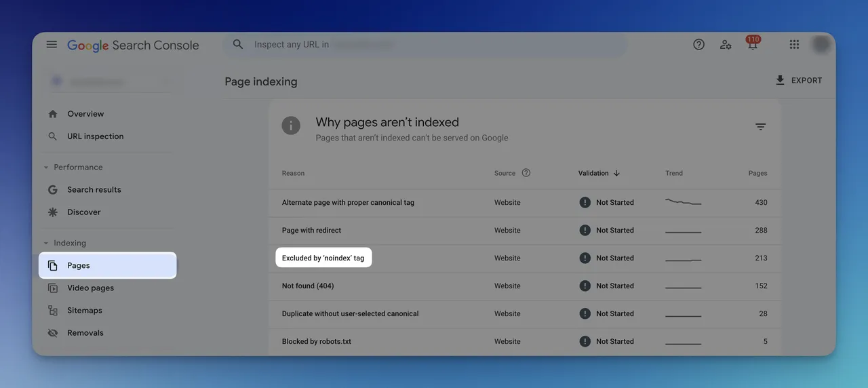The width and height of the screenshot is (868, 388).
Task: Click the Removals crossed-eye icon
Action: point(53,333)
